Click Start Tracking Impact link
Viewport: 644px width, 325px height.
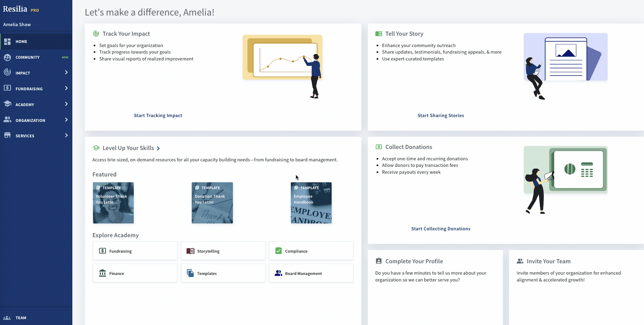[158, 115]
